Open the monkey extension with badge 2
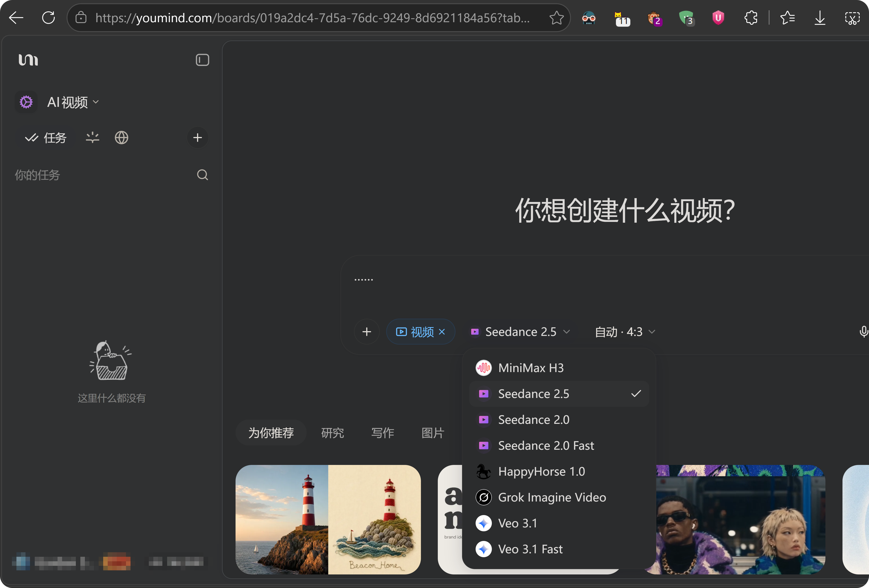This screenshot has width=869, height=588. click(654, 18)
